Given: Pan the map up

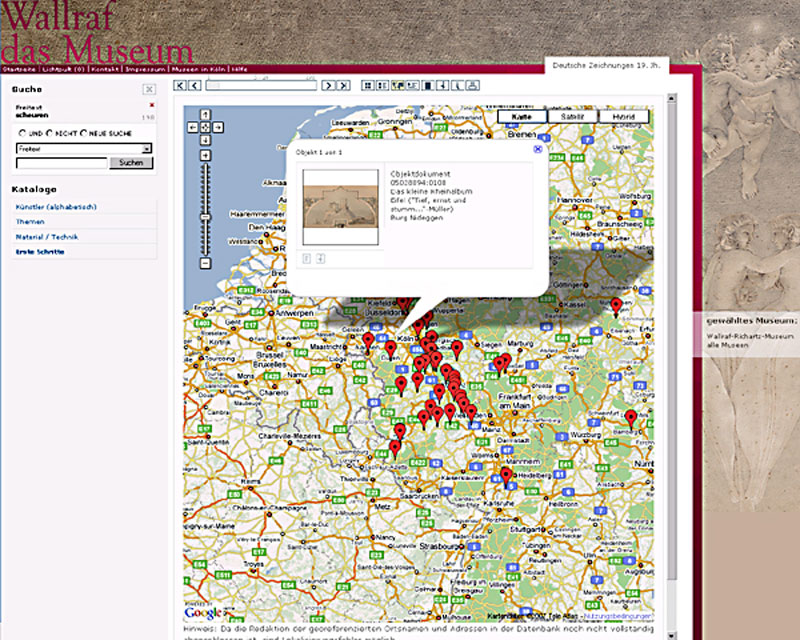Looking at the screenshot, I should 205,114.
